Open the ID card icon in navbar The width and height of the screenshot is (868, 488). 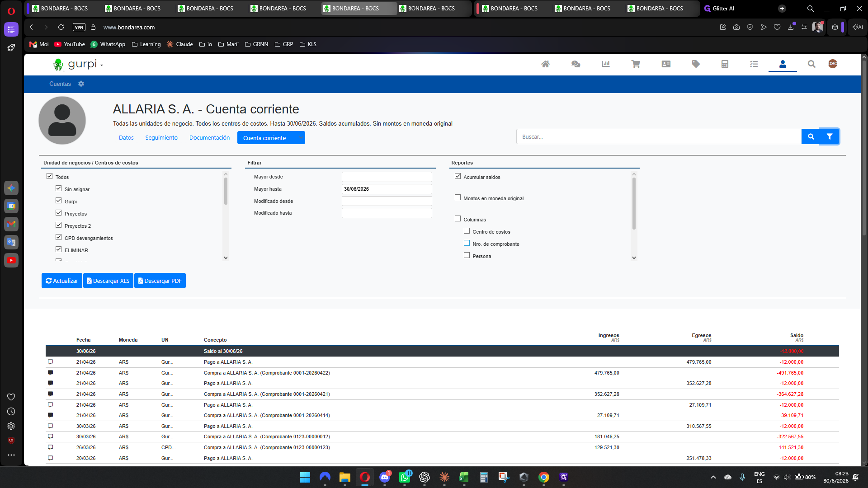[666, 64]
